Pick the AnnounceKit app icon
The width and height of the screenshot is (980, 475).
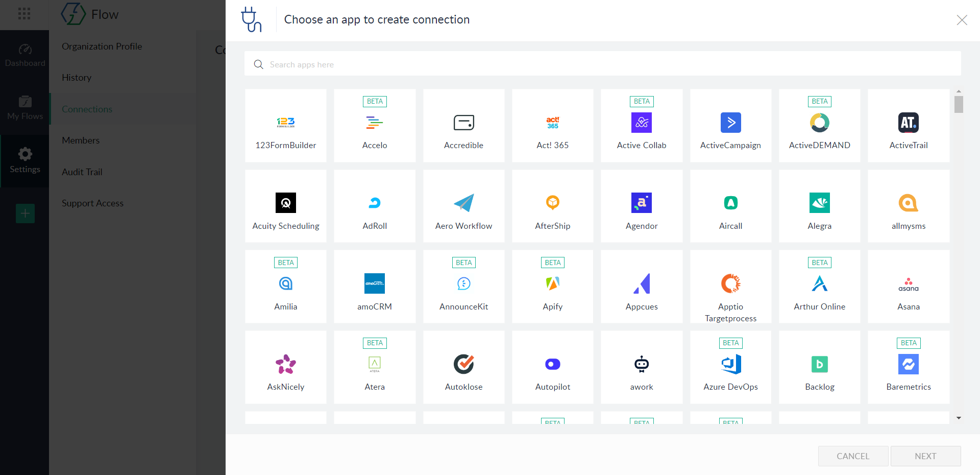coord(463,283)
